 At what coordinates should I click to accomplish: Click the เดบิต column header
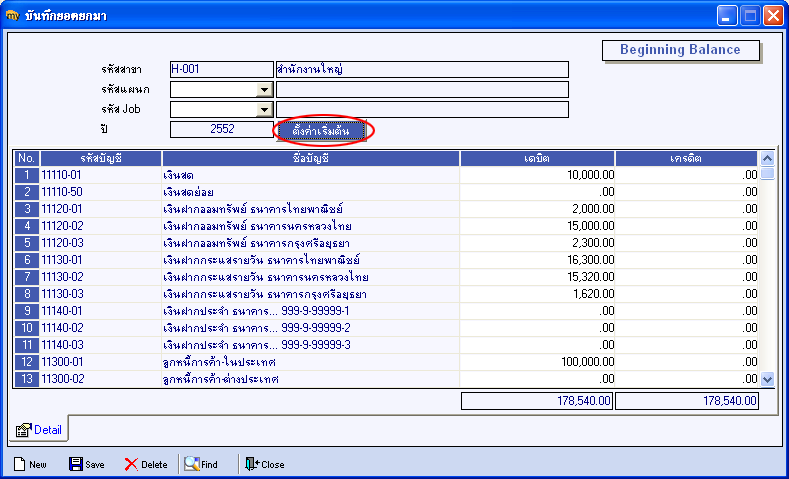click(x=537, y=158)
